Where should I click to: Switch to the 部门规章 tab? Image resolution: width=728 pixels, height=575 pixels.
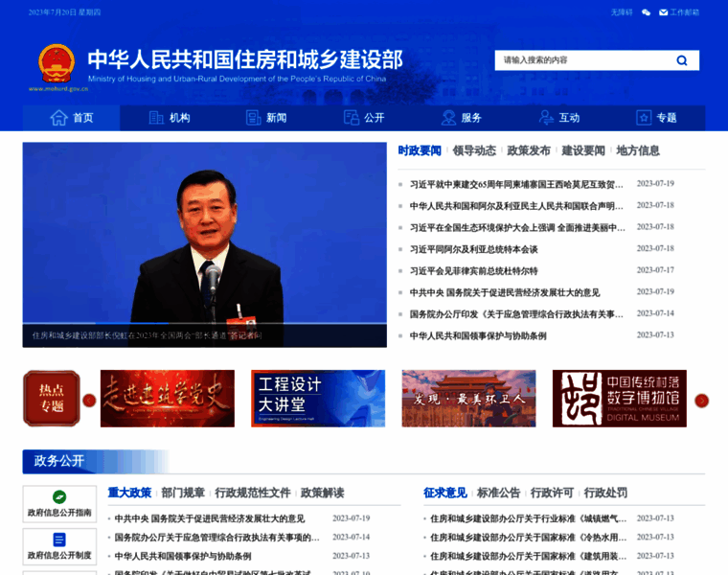pos(183,493)
